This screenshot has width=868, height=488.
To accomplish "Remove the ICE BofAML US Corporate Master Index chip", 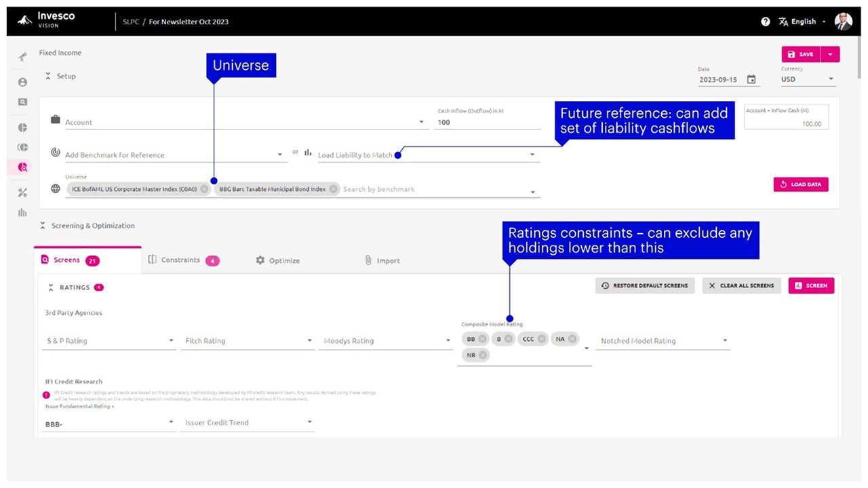I will coord(204,189).
